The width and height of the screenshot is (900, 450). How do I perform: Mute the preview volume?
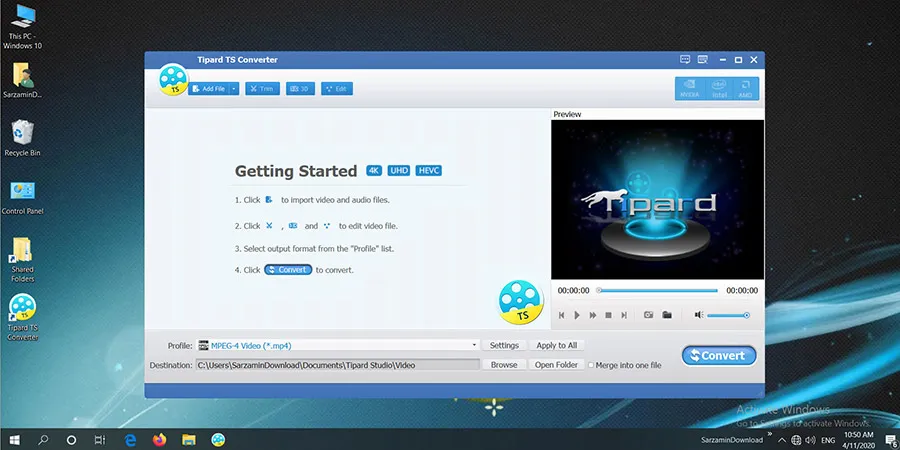coord(699,315)
